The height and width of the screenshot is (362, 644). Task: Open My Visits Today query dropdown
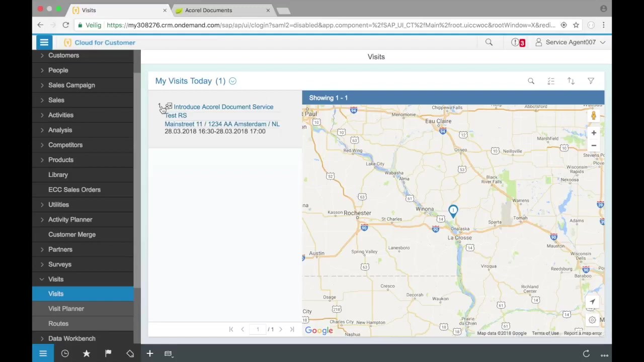[x=232, y=81]
